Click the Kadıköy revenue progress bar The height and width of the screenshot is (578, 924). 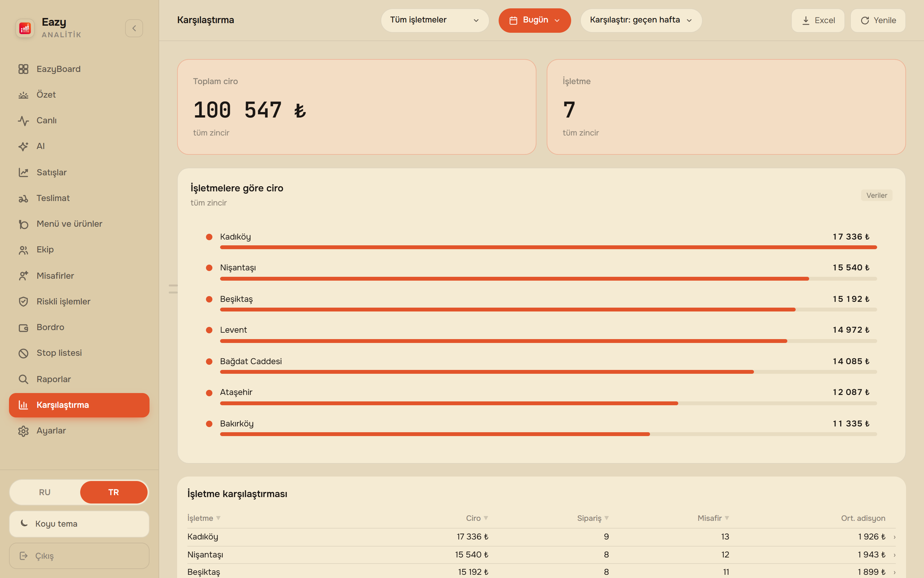[548, 247]
